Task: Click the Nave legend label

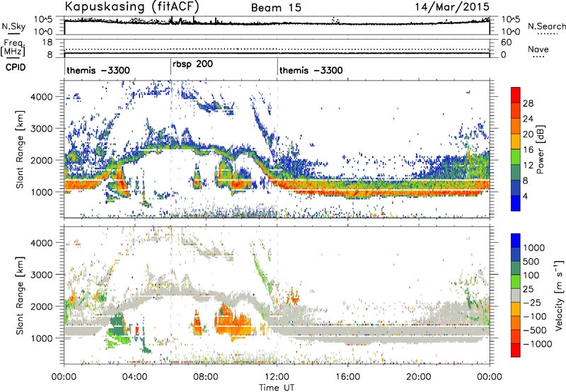Action: (538, 49)
